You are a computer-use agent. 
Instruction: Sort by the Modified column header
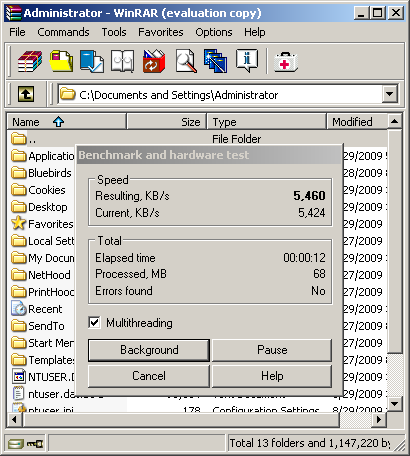pyautogui.click(x=357, y=122)
